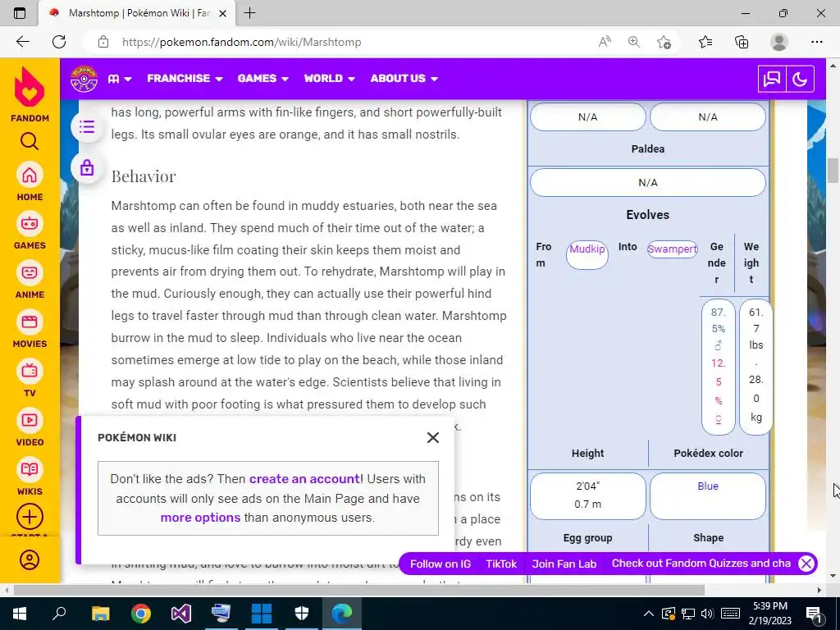
Task: Show hidden system tray icons
Action: coord(648,614)
